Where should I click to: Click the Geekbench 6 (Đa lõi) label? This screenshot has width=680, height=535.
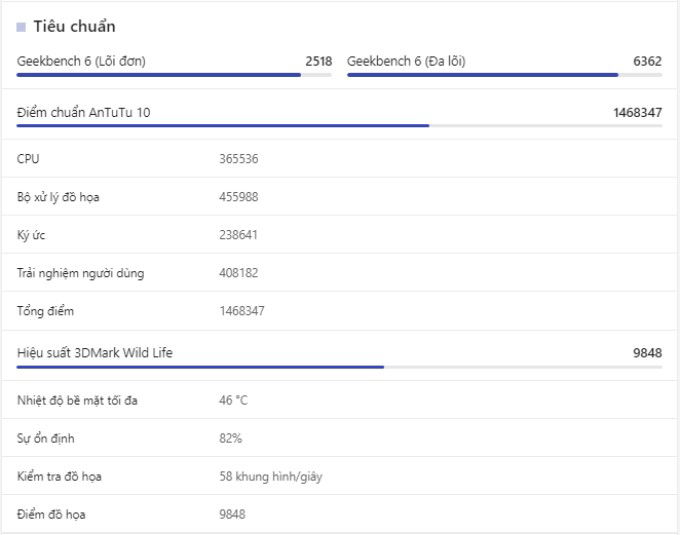(406, 61)
